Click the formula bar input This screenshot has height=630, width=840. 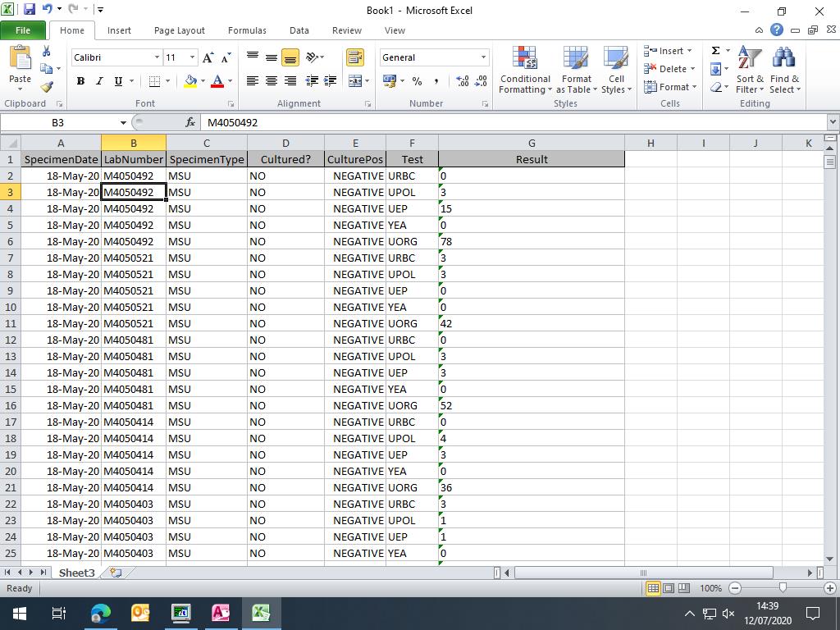click(514, 123)
